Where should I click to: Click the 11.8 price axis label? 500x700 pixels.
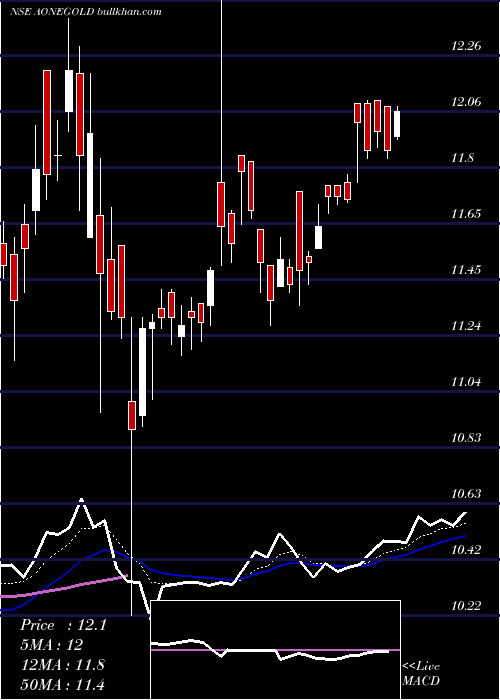[462, 158]
